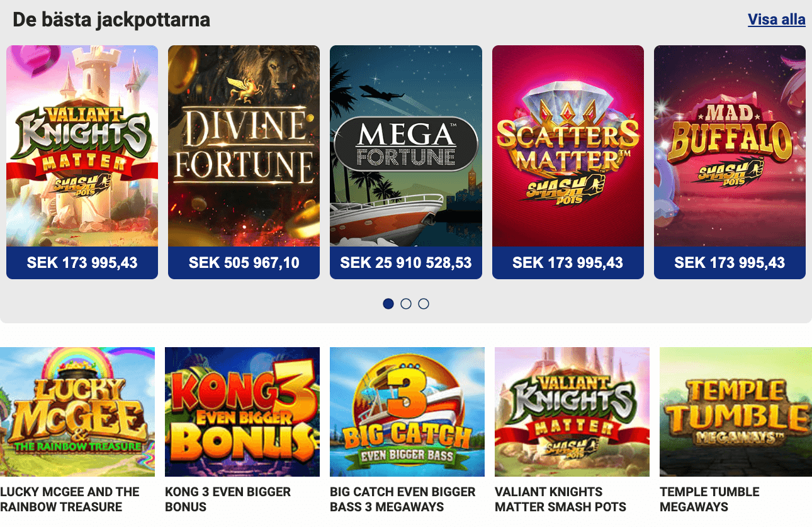This screenshot has width=812, height=527.
Task: Switch to the second carousel page
Action: pos(406,304)
